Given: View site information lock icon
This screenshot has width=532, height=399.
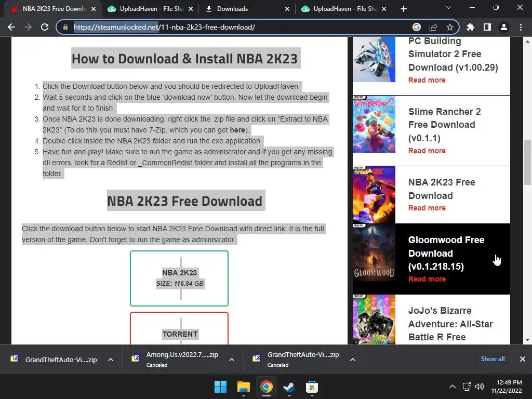Looking at the screenshot, I should (x=65, y=27).
